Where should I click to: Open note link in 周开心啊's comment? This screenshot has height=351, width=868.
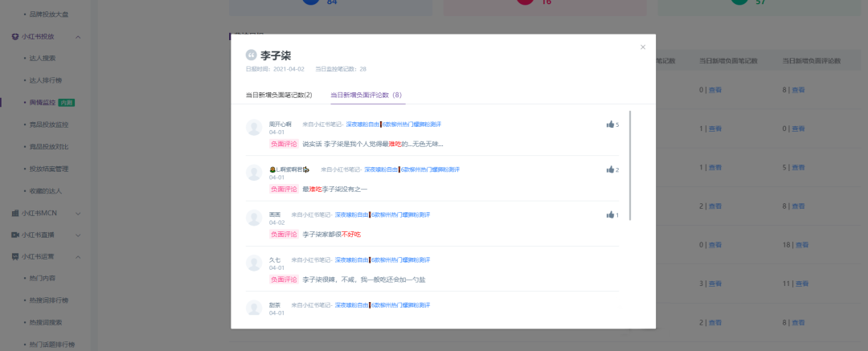tap(394, 124)
